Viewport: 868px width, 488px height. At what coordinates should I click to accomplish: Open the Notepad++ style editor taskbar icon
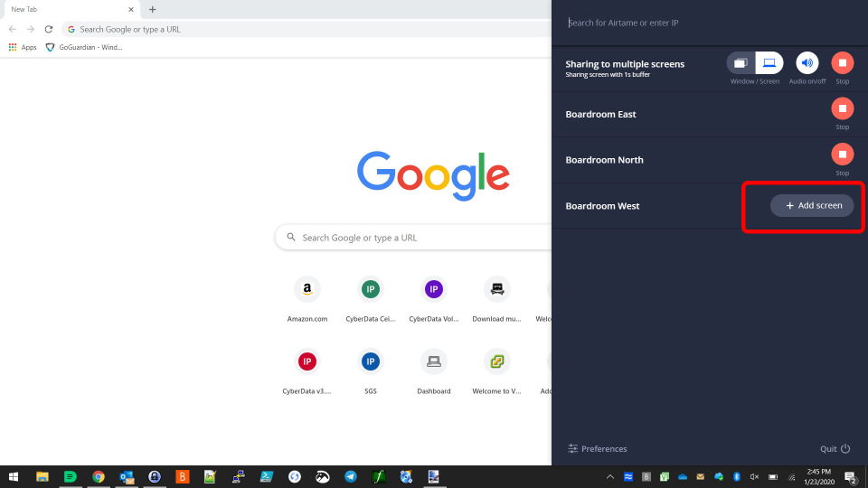(x=210, y=477)
